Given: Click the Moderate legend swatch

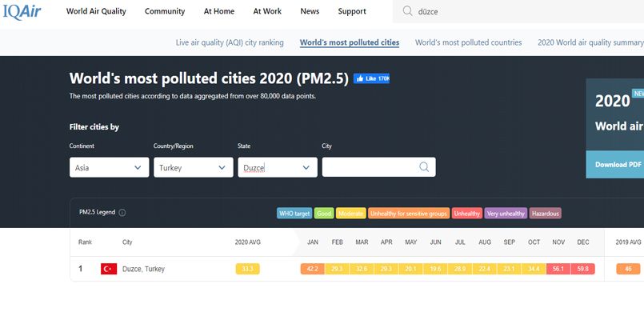Looking at the screenshot, I should [x=350, y=213].
